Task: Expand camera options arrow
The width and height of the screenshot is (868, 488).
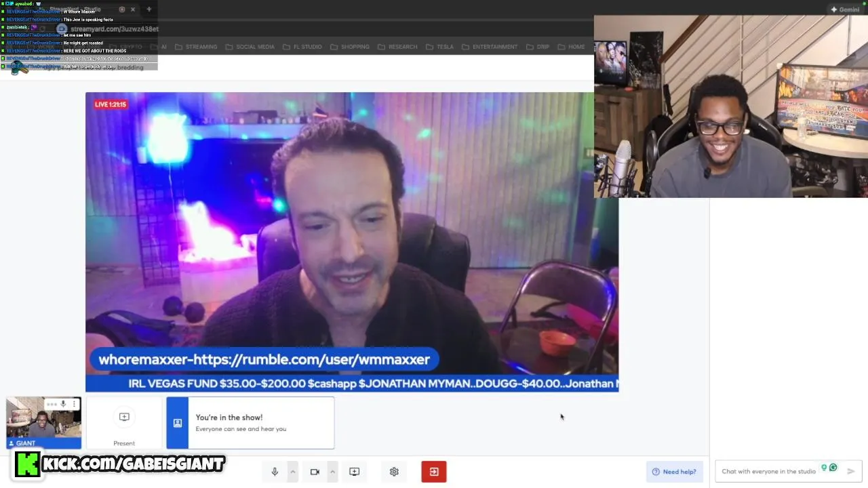Action: tap(332, 472)
